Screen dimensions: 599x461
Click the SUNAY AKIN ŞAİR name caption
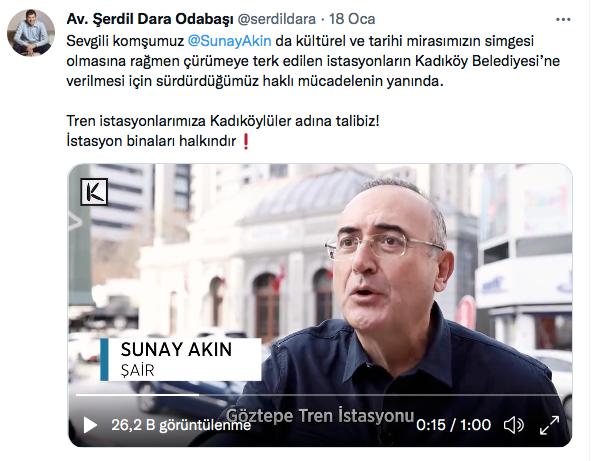[x=181, y=359]
